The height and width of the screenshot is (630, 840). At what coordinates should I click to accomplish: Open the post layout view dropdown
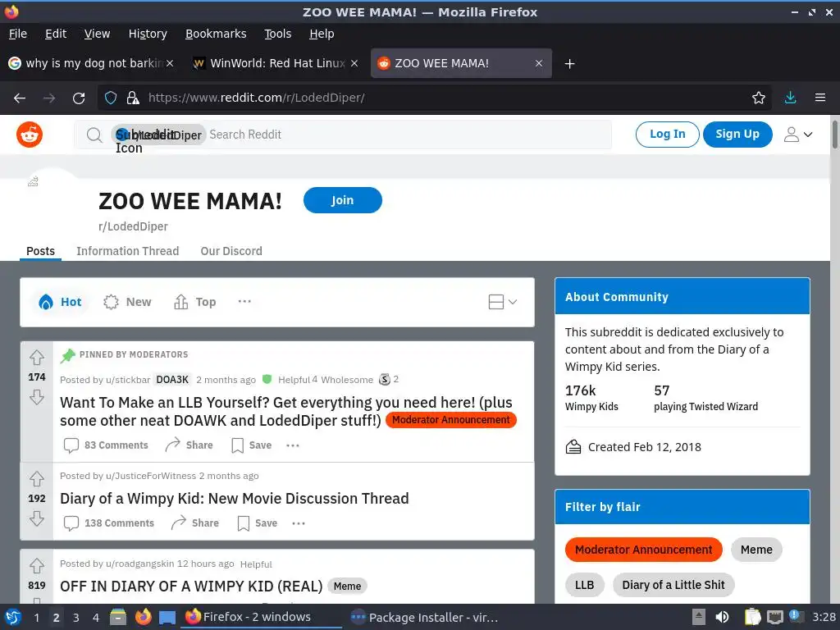click(503, 302)
